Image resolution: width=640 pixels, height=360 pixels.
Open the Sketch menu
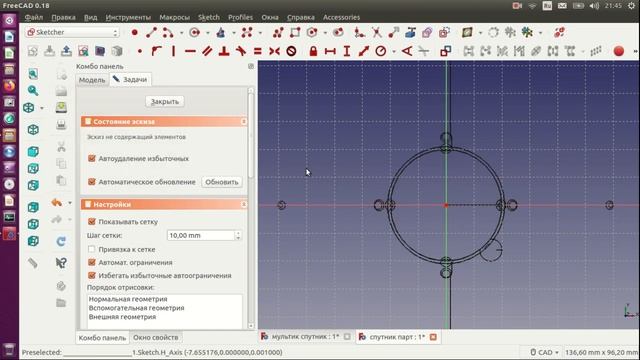pyautogui.click(x=209, y=17)
